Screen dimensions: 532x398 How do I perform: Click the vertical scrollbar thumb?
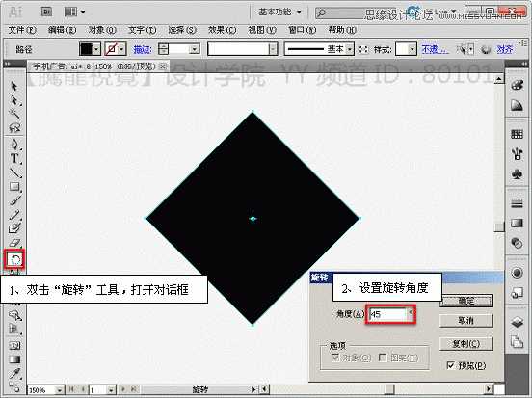(x=499, y=226)
